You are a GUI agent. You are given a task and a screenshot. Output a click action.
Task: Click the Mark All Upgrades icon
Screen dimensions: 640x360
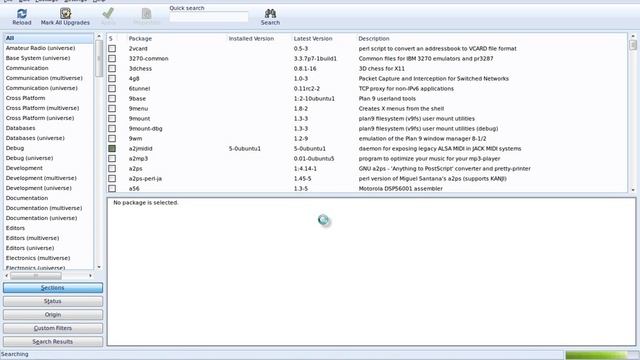[65, 13]
